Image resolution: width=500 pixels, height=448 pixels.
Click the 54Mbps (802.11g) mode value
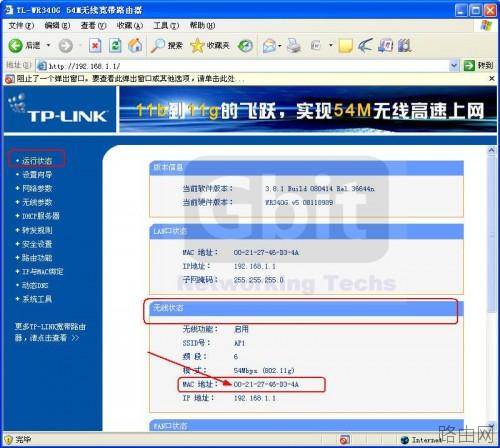[x=264, y=370]
